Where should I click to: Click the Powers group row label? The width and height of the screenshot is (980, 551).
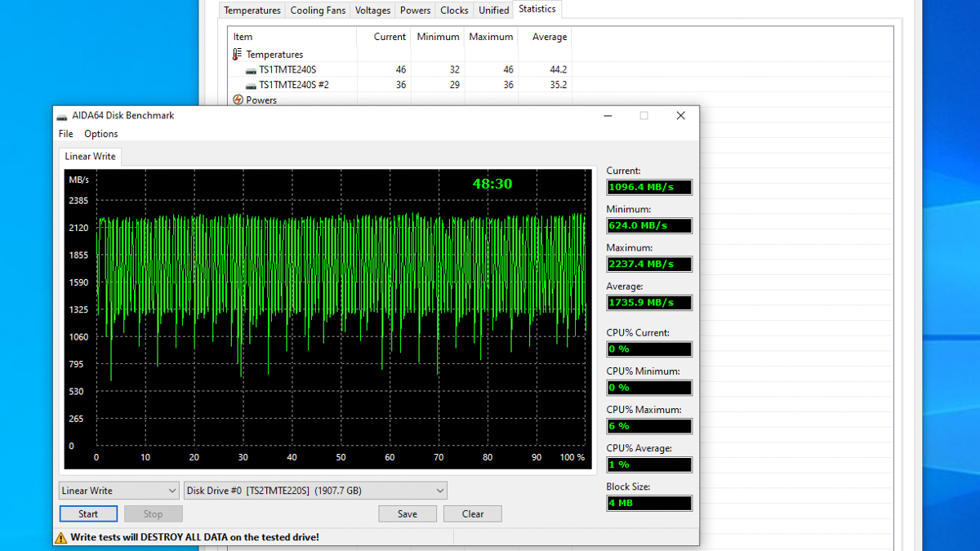pyautogui.click(x=261, y=100)
